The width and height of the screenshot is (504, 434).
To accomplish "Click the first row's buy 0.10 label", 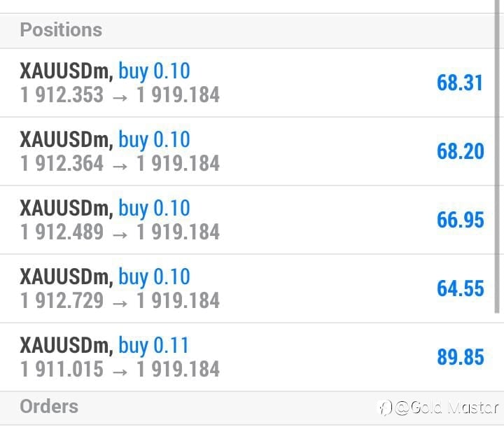I will pos(154,71).
